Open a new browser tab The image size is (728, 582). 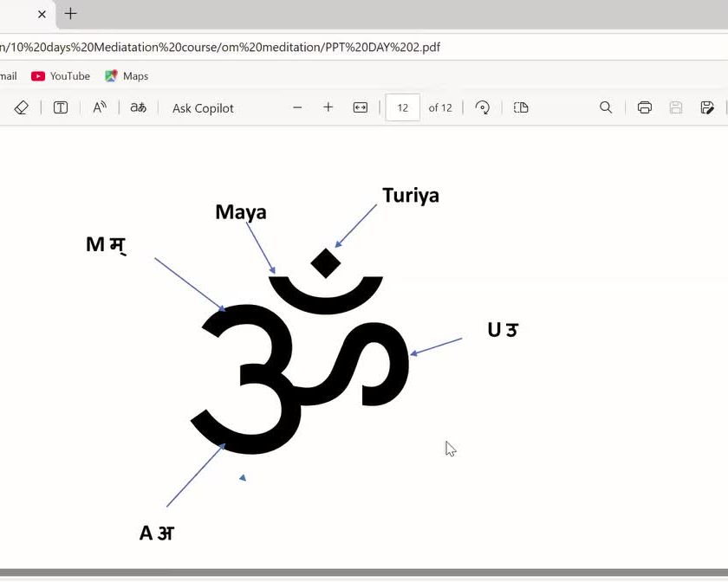tap(71, 14)
